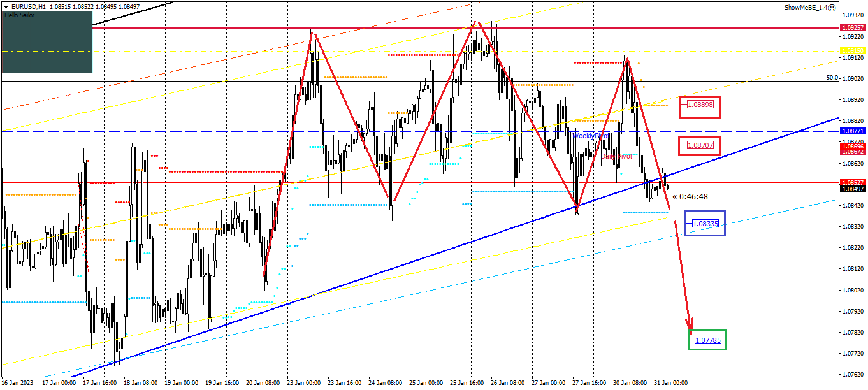
Task: Click the red 1.08527 price tag
Action: pos(853,182)
